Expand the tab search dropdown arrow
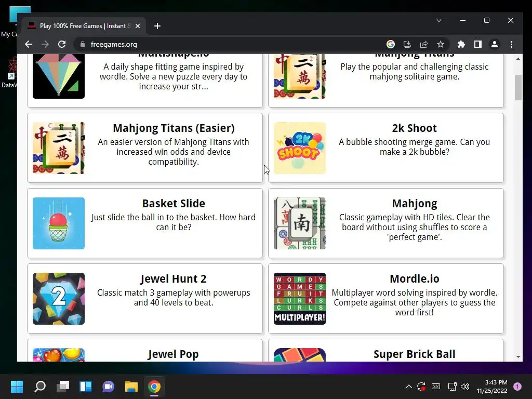This screenshot has height=399, width=532. 438,20
